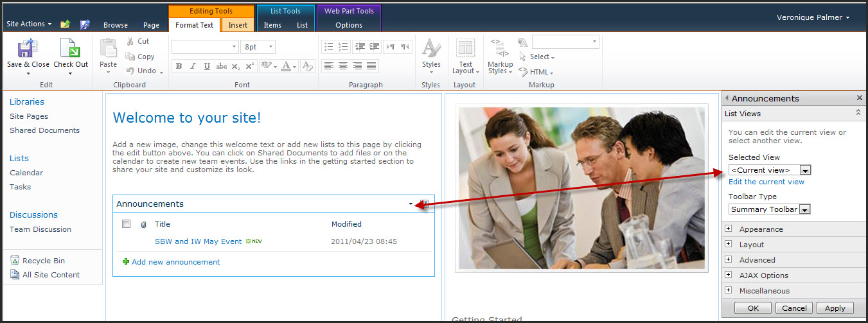Viewport: 868px width, 323px height.
Task: Open the Toolbar Type dropdown
Action: coord(805,209)
